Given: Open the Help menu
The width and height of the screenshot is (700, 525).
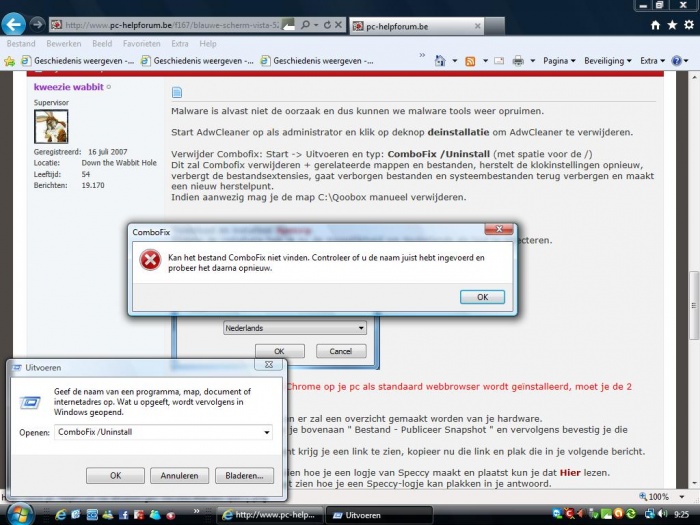Looking at the screenshot, I should coord(208,44).
